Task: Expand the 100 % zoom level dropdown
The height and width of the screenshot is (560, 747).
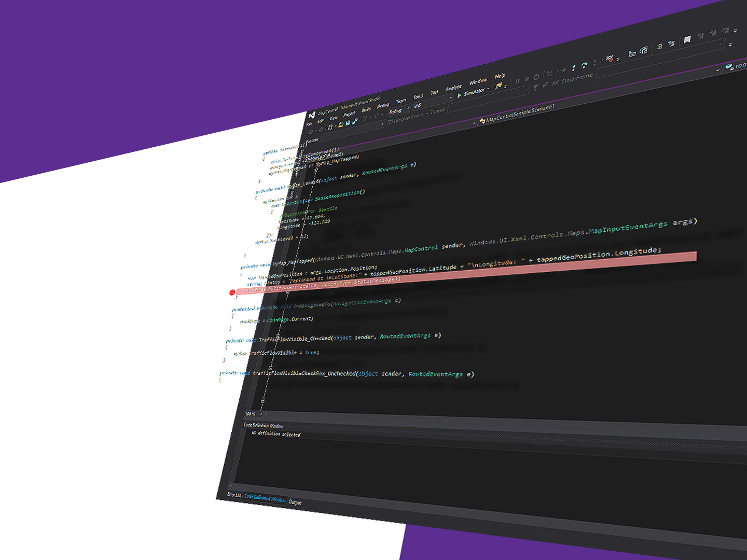Action: [x=261, y=414]
